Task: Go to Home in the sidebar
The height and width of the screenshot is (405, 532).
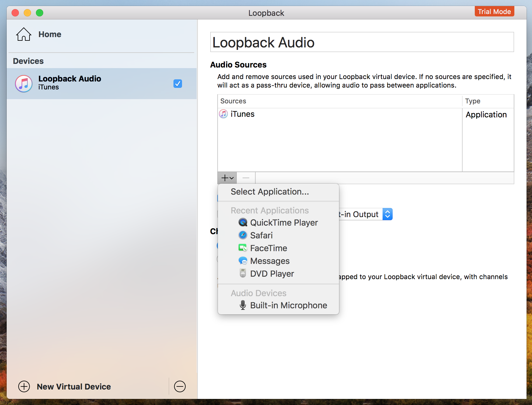Action: click(x=50, y=34)
